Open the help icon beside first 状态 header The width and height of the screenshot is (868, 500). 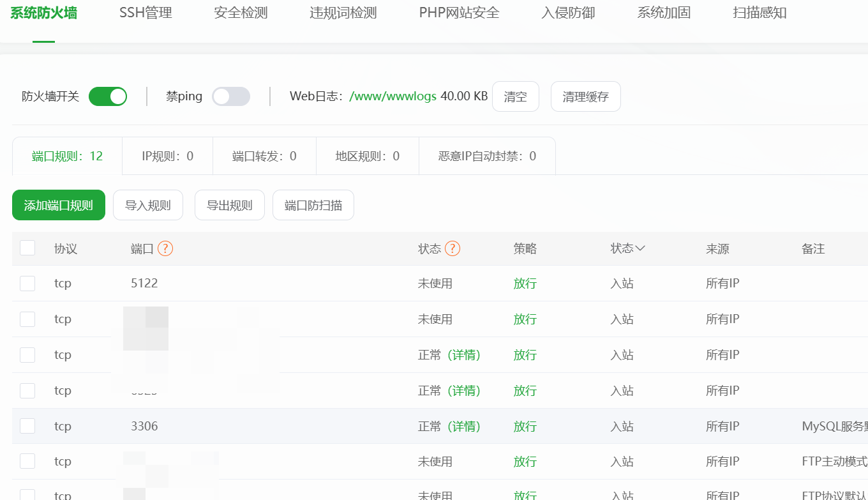click(x=453, y=248)
